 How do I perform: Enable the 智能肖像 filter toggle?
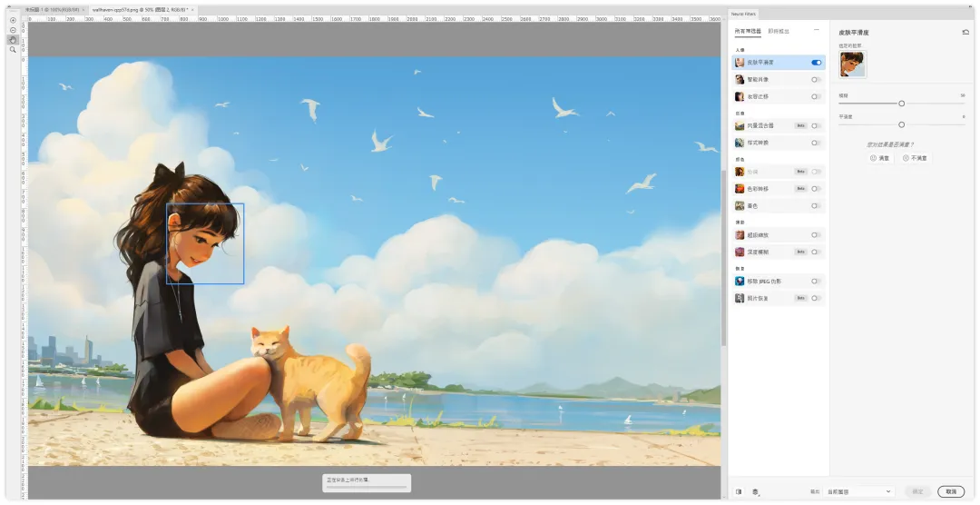(x=817, y=80)
